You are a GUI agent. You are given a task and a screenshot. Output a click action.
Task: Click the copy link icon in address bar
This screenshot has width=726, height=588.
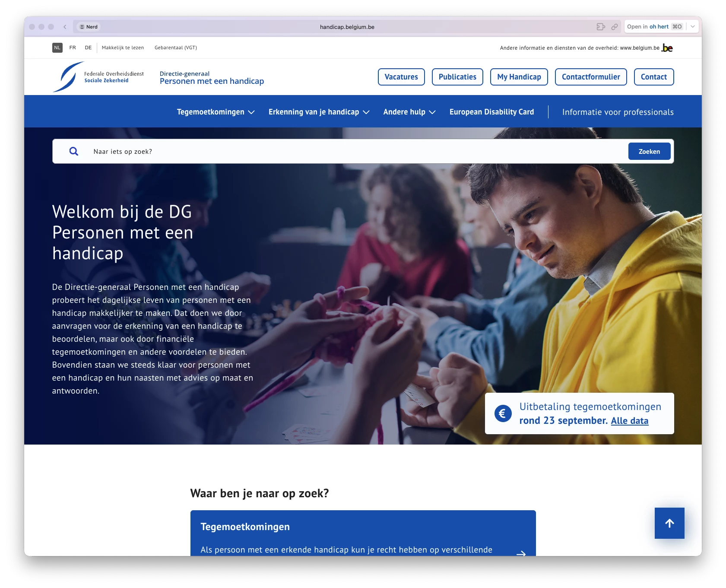pyautogui.click(x=614, y=27)
